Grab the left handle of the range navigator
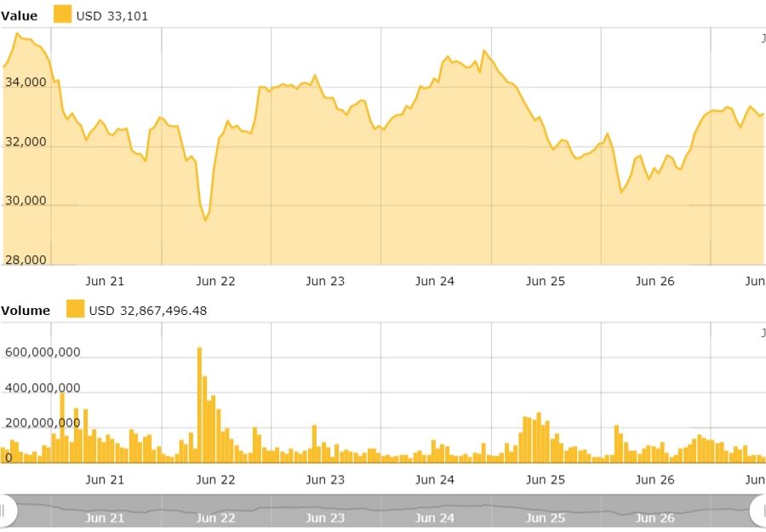The width and height of the screenshot is (766, 532). (6, 511)
